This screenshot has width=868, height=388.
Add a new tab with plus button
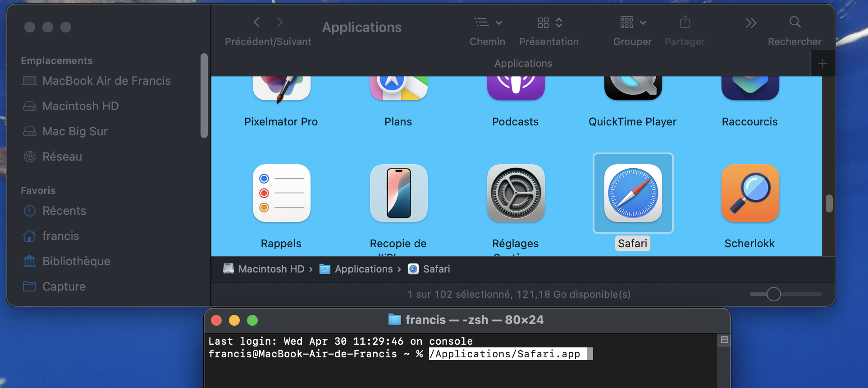point(822,64)
